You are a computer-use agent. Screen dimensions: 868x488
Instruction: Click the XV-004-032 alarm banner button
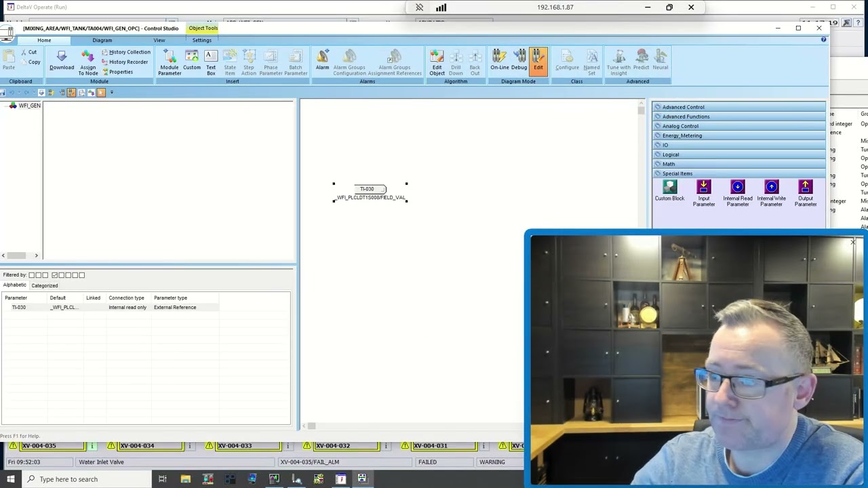pyautogui.click(x=346, y=445)
